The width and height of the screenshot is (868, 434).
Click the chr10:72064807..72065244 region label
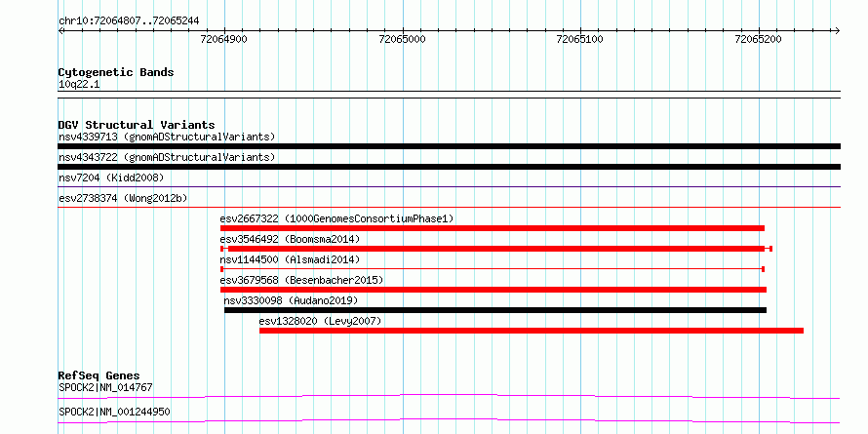(x=129, y=21)
